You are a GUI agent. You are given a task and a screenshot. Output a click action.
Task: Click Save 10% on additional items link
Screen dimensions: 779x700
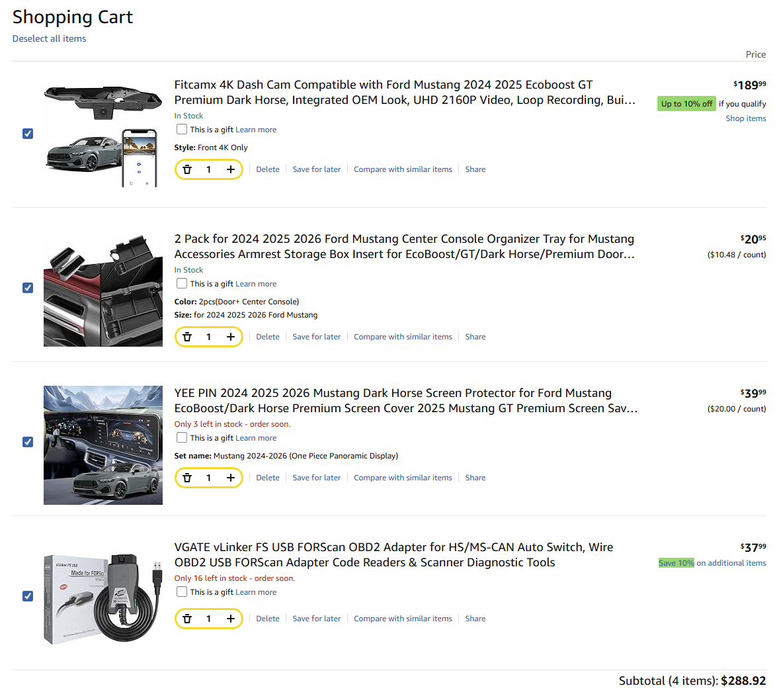[712, 563]
